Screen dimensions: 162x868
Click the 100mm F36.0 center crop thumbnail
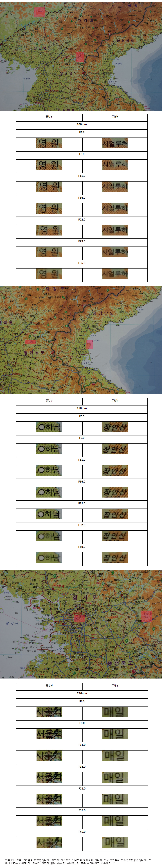(x=49, y=274)
